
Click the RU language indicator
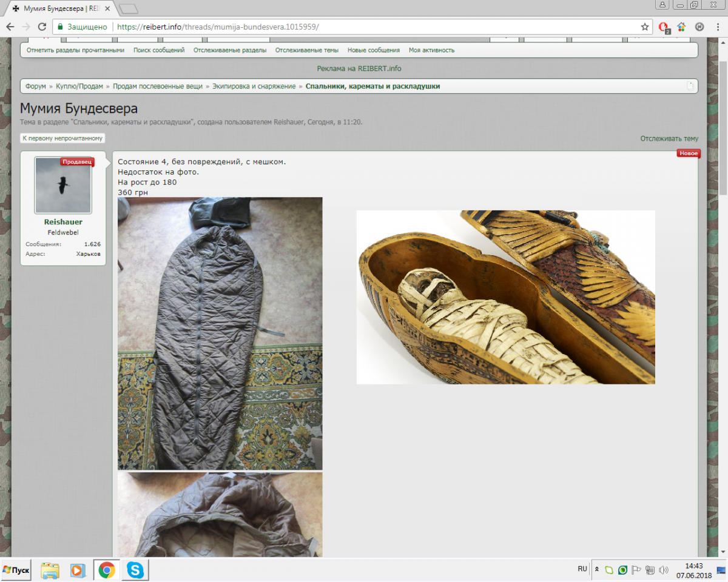coord(582,569)
